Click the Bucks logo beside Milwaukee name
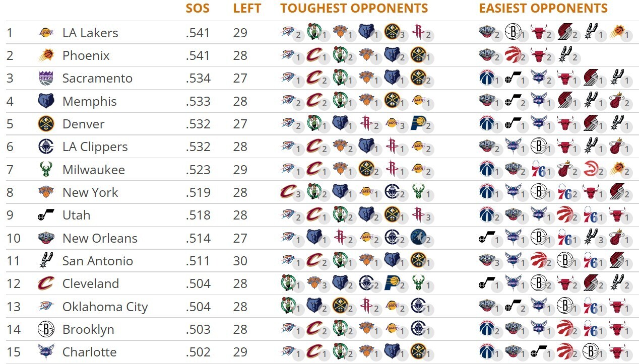Viewport: 639px width, 364px height. 46,170
